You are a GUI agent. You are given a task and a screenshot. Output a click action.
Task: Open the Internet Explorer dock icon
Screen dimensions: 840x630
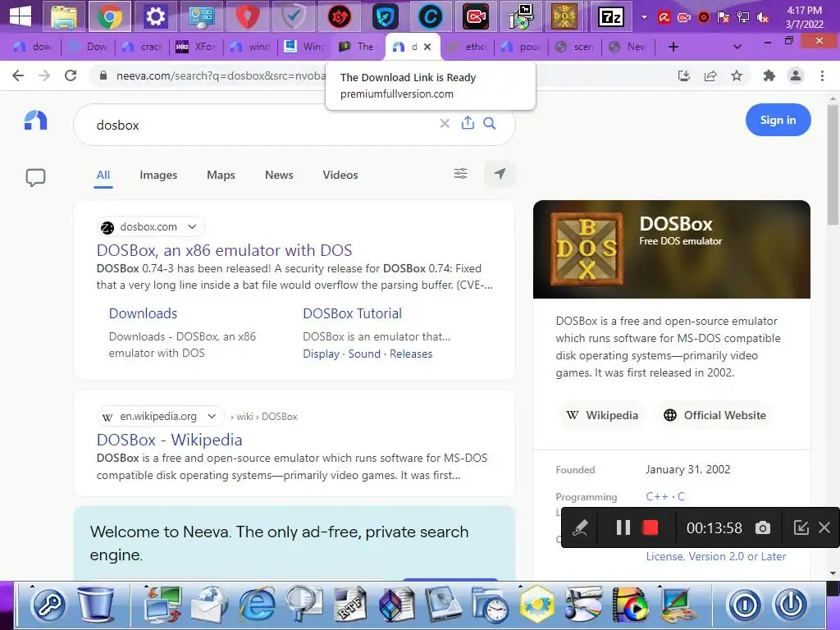[x=256, y=605]
